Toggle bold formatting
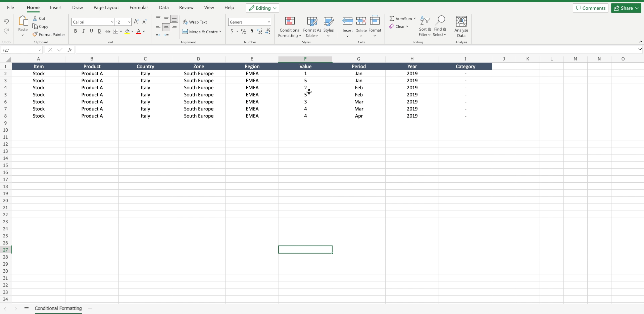The image size is (644, 314). click(x=75, y=31)
